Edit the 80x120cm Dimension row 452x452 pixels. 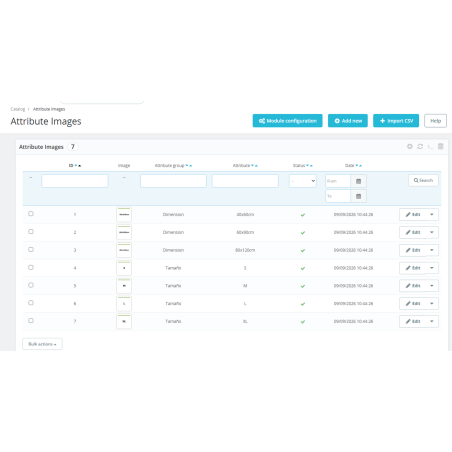pyautogui.click(x=413, y=250)
